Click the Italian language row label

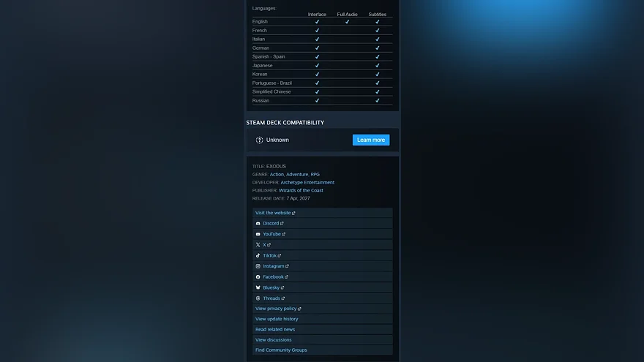tap(258, 39)
